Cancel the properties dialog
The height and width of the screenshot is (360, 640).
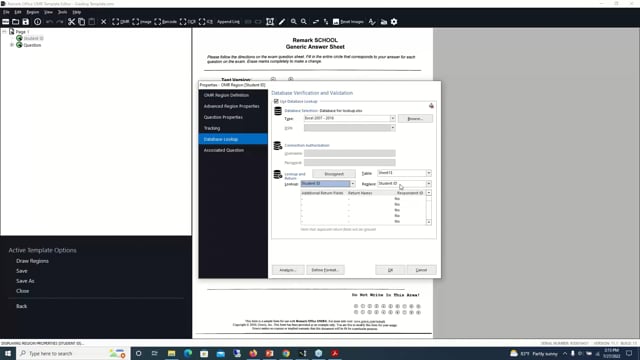[421, 270]
